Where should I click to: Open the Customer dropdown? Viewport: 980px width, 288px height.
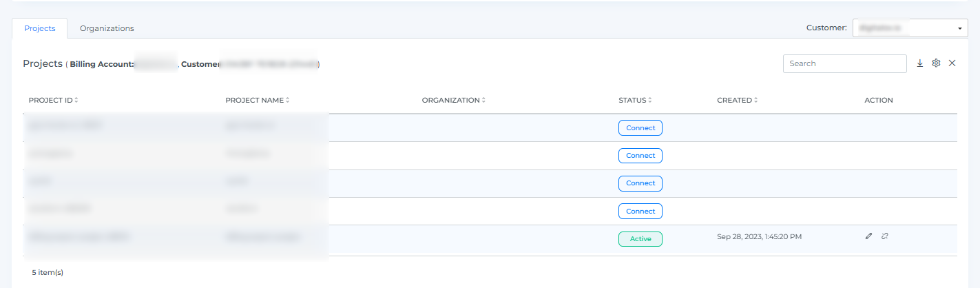[910, 28]
